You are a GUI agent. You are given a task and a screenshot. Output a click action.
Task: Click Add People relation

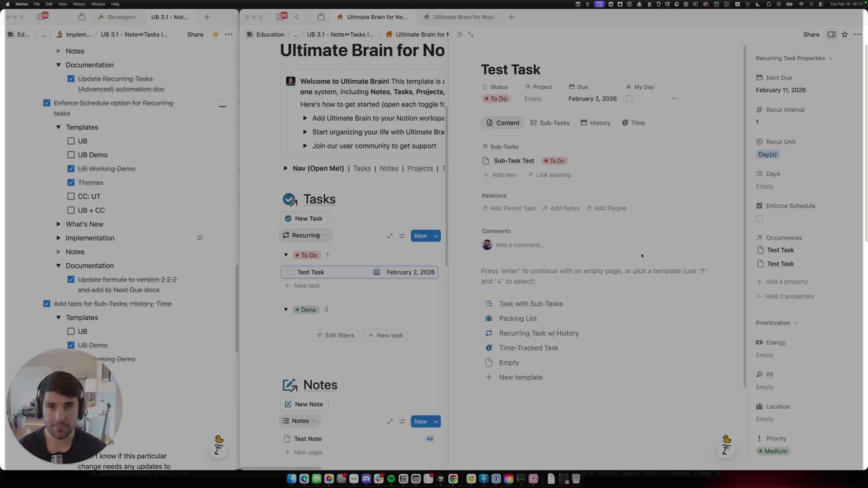pyautogui.click(x=606, y=208)
